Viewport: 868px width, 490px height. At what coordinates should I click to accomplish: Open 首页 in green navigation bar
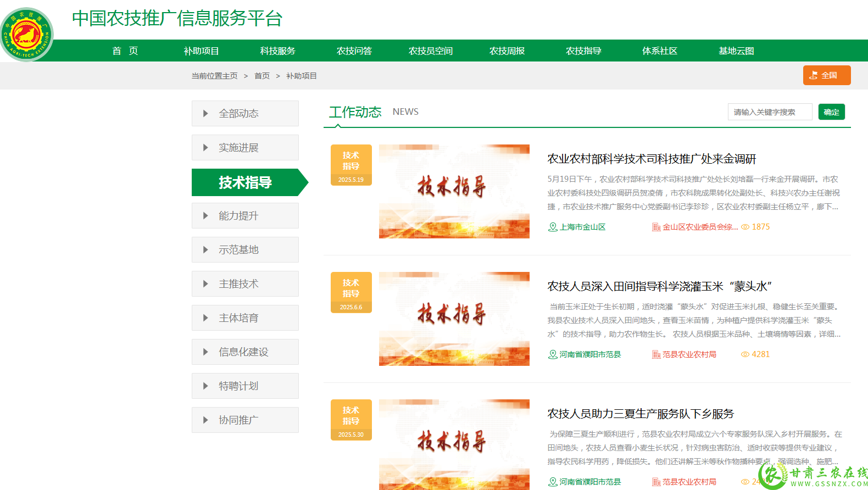pyautogui.click(x=125, y=51)
